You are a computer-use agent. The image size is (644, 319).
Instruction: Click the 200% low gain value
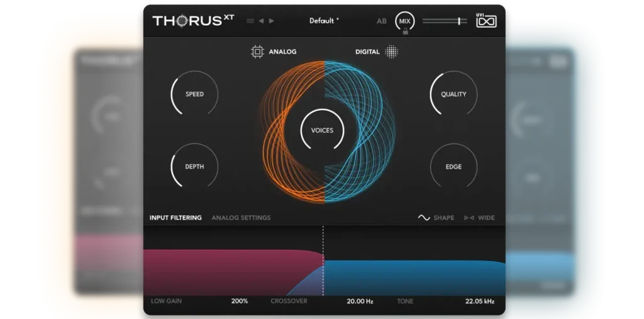point(240,301)
